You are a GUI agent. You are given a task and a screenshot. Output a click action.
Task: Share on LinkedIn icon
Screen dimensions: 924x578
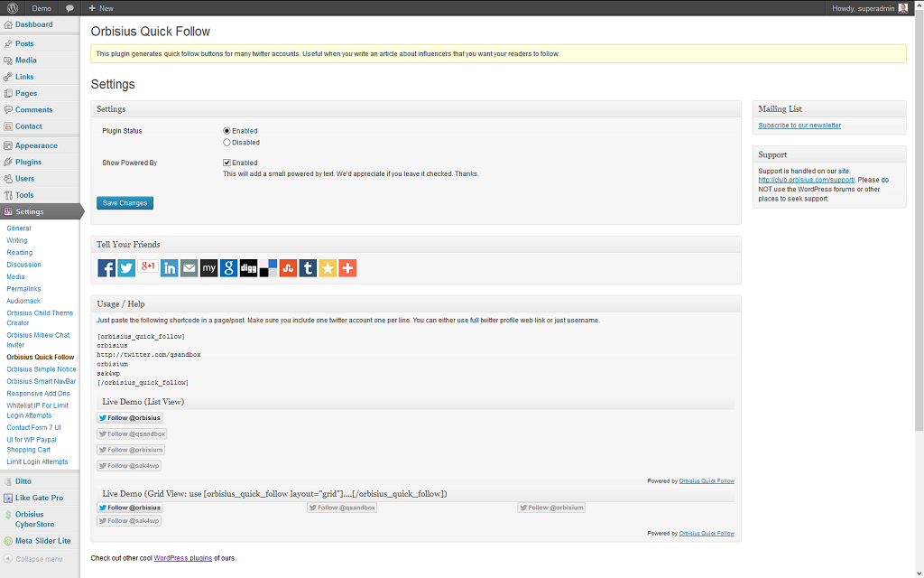point(169,268)
